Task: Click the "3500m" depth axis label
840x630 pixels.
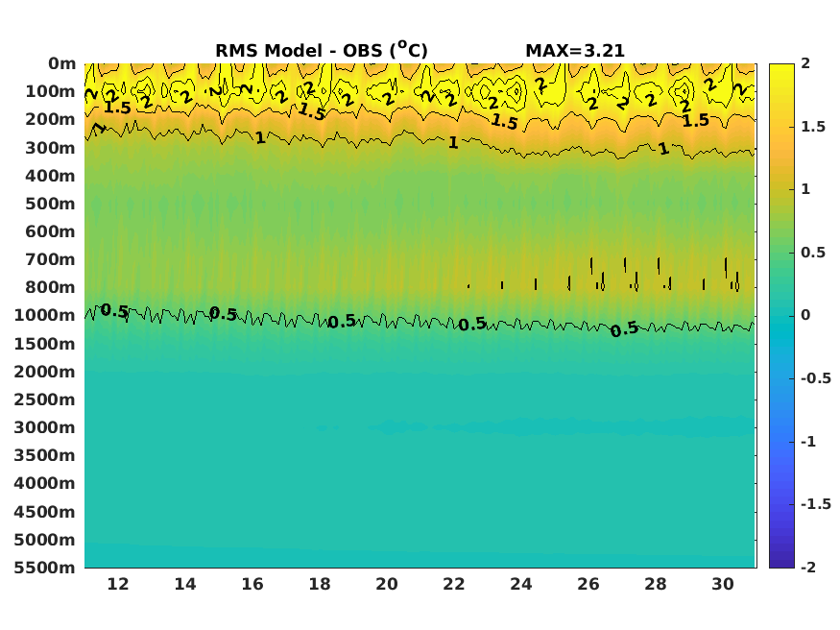Action: point(45,455)
